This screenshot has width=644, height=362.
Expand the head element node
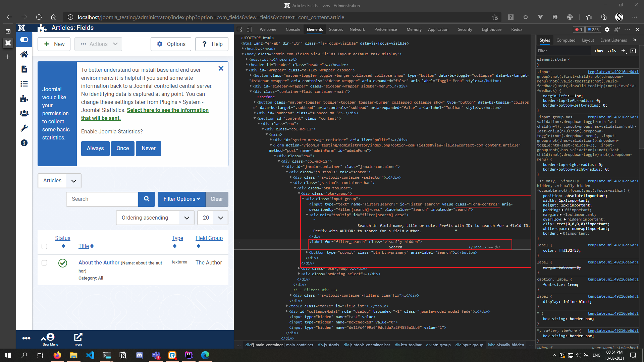(243, 49)
